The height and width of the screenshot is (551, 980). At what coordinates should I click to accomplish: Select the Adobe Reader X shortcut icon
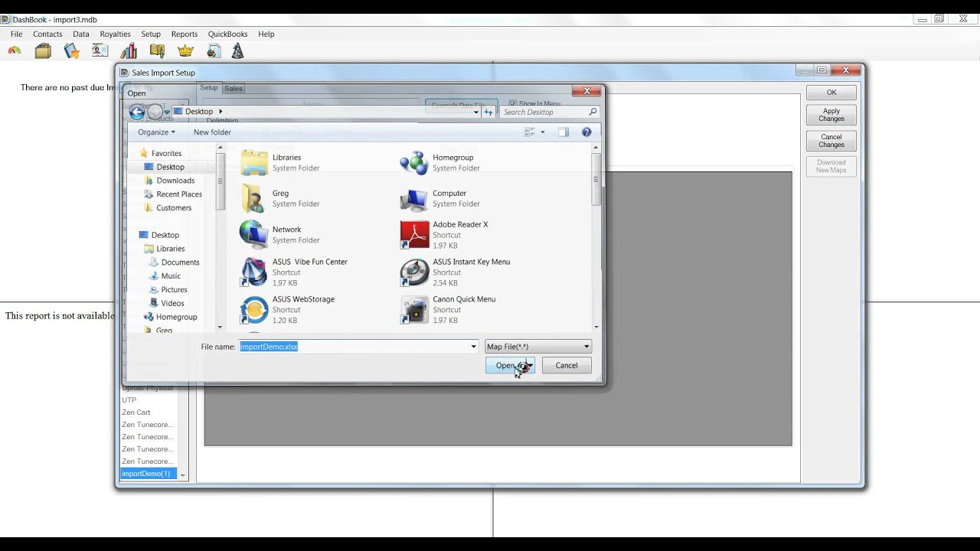point(414,235)
